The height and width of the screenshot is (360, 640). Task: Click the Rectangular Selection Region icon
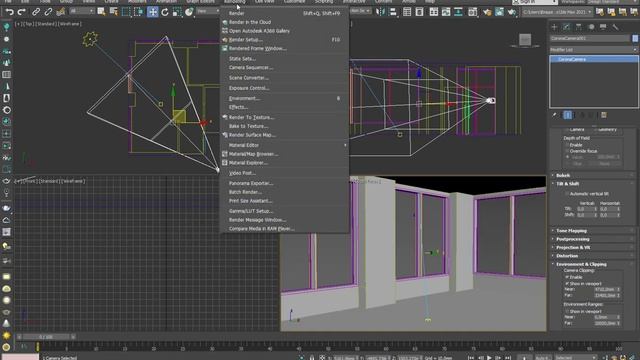click(126, 11)
